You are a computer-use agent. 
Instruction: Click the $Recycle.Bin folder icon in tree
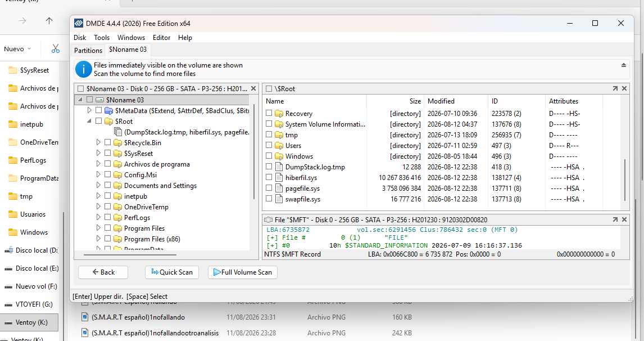tap(118, 143)
